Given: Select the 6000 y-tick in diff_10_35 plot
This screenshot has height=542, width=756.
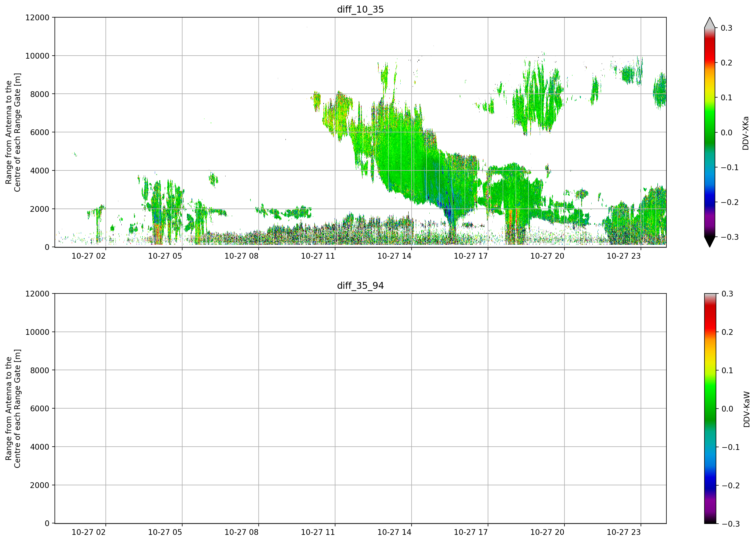Looking at the screenshot, I should click(x=40, y=132).
